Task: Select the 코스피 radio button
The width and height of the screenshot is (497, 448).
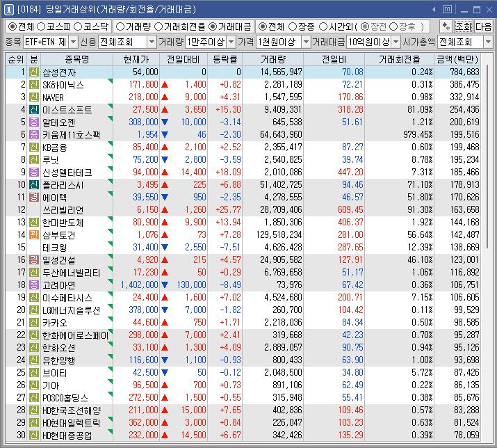Action: coord(41,26)
